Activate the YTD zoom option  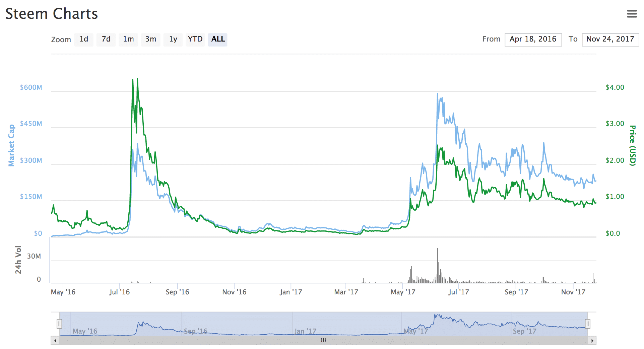pos(195,39)
